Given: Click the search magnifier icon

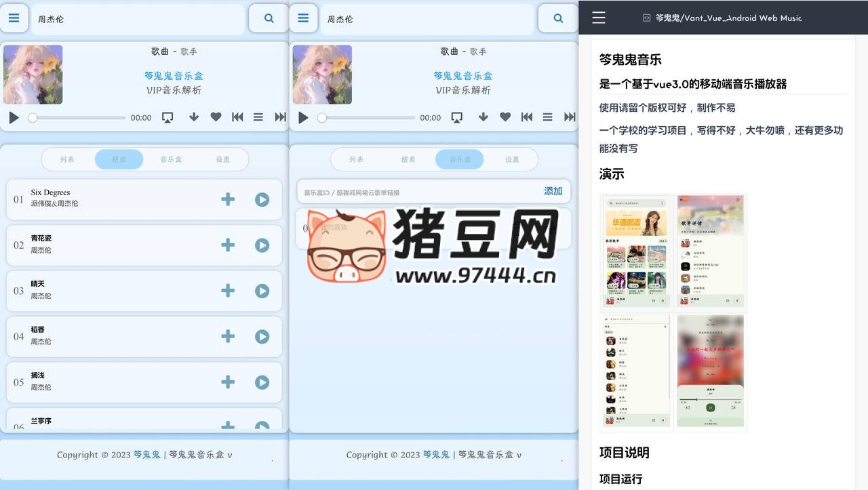Looking at the screenshot, I should point(268,18).
